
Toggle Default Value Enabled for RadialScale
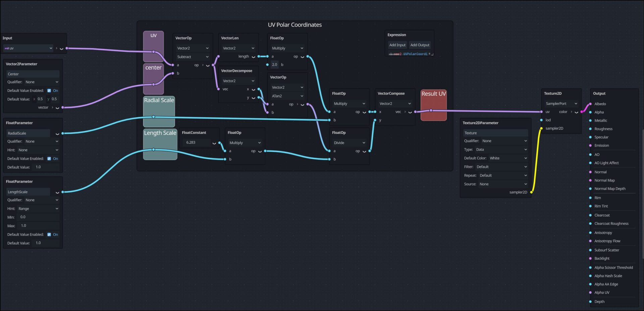49,159
